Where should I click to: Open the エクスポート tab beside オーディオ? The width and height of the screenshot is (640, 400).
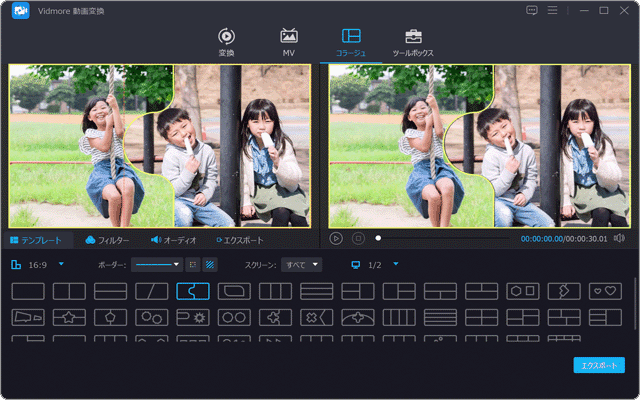[240, 240]
